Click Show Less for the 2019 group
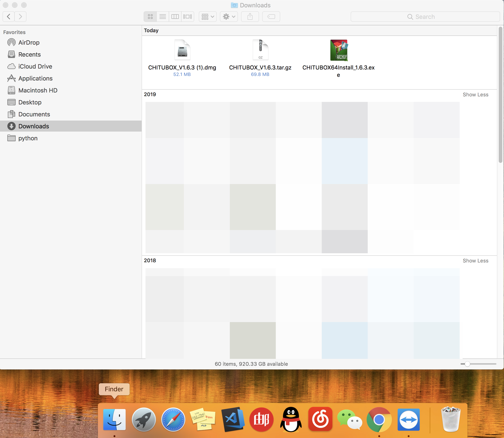The height and width of the screenshot is (438, 504). (x=476, y=95)
